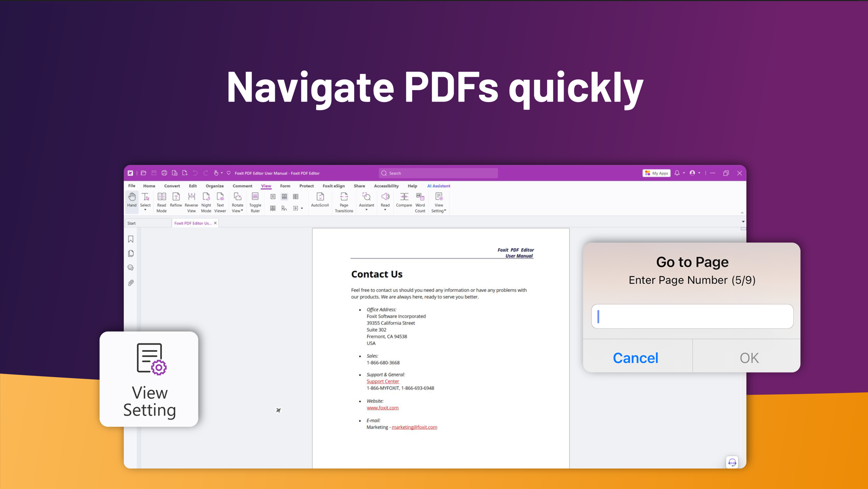Toggle the attachments panel in sidebar

pyautogui.click(x=131, y=283)
